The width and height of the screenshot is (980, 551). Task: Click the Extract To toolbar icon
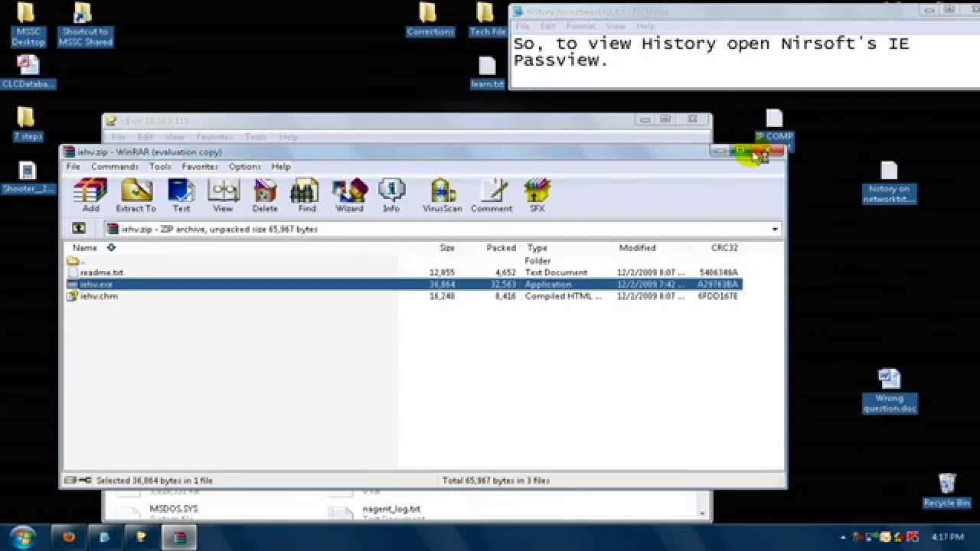point(136,196)
